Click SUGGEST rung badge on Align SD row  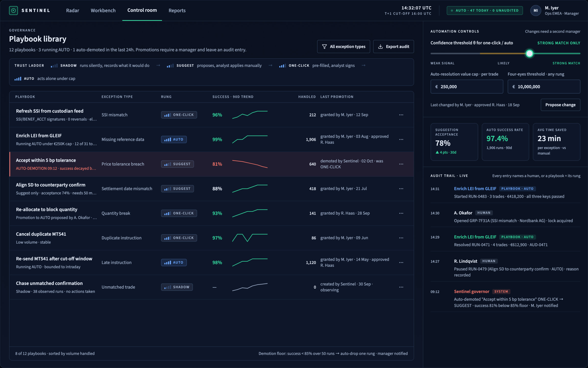point(177,189)
